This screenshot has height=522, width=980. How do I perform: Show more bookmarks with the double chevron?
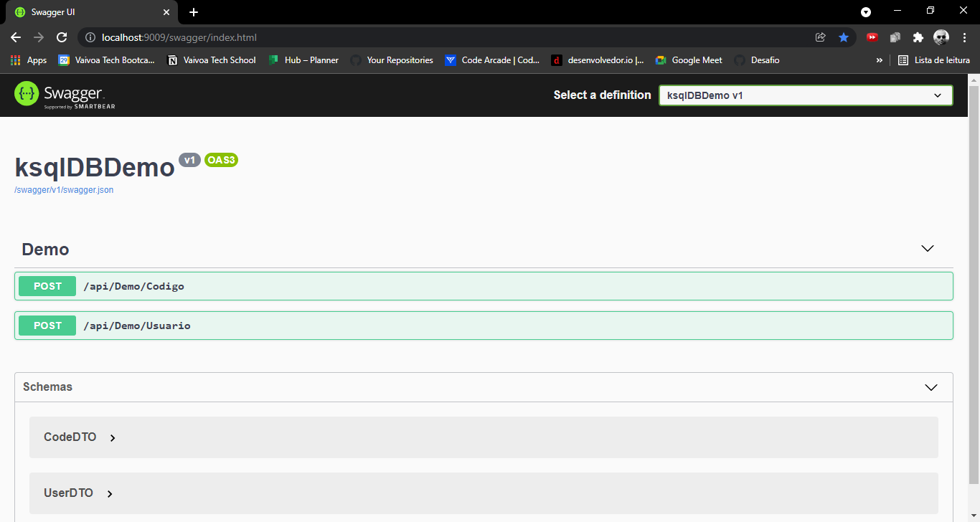880,60
